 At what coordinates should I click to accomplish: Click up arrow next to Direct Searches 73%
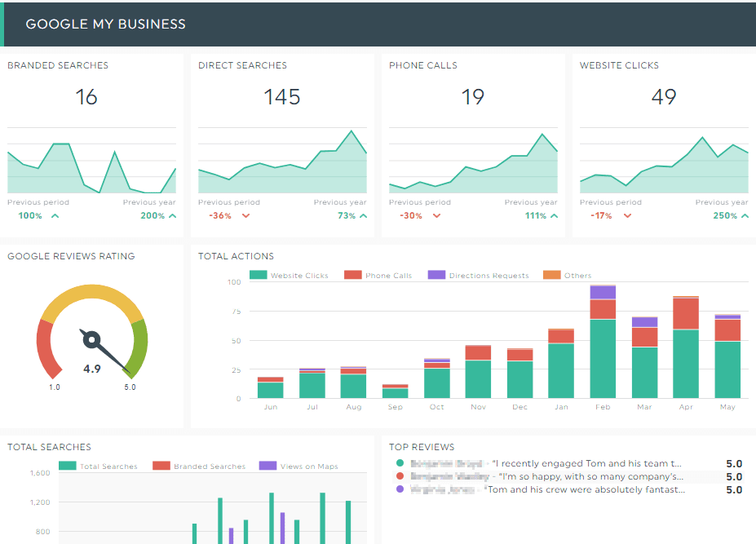tap(363, 215)
